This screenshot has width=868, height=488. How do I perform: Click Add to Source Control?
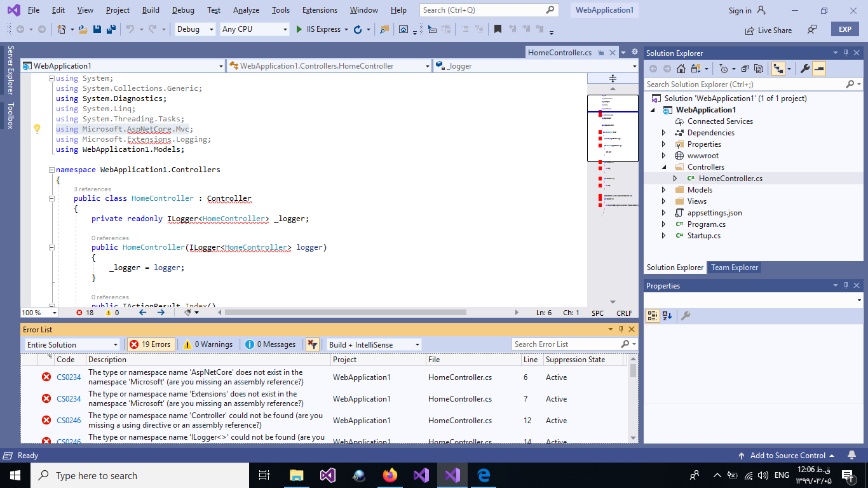(787, 456)
